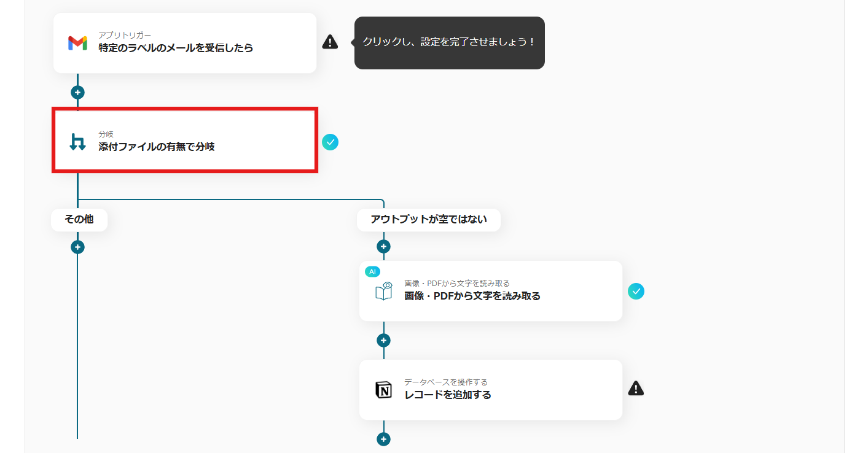Add step between OCR and Notion cards
This screenshot has width=868, height=453.
[383, 341]
